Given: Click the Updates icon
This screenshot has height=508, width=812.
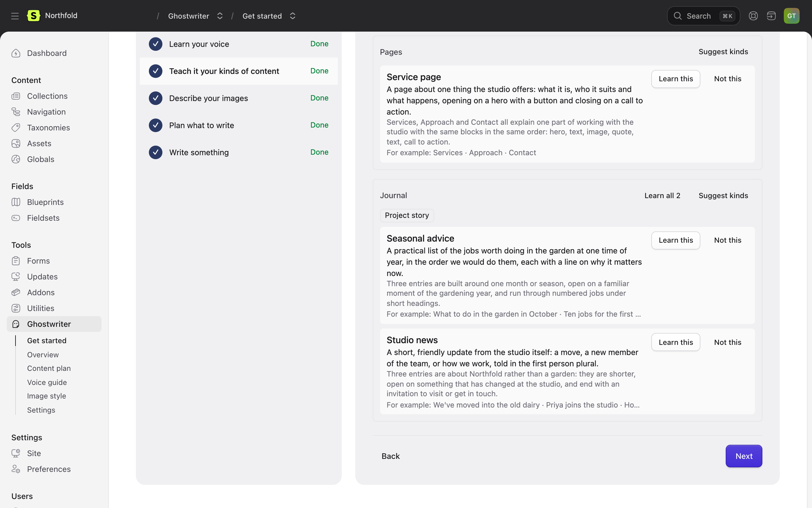Looking at the screenshot, I should [x=16, y=277].
